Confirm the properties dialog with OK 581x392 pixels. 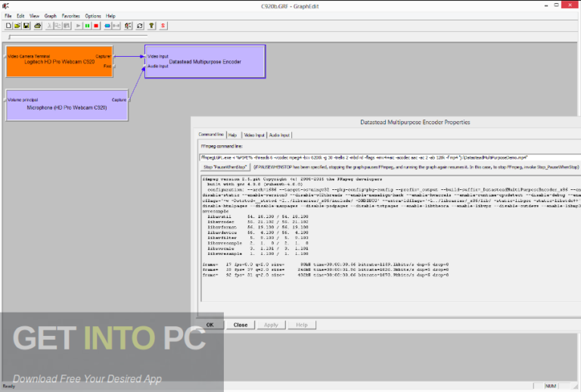(210, 325)
